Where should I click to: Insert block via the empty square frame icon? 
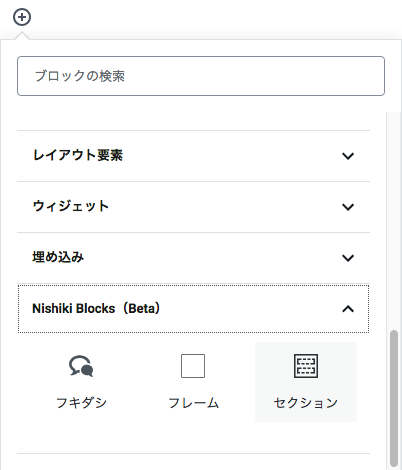[193, 366]
